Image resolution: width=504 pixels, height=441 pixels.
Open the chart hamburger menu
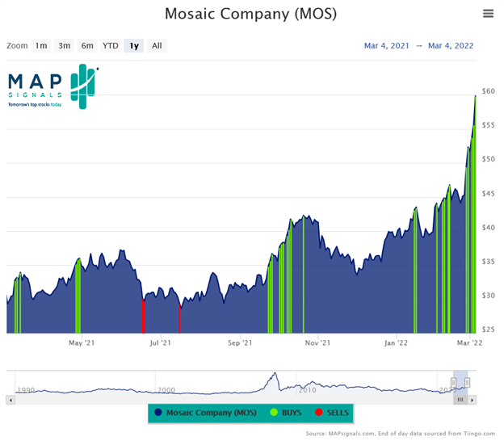tap(488, 14)
